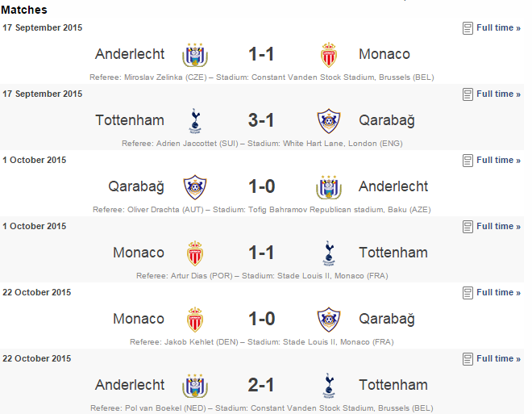The image size is (532, 414).
Task: Click Monaco crest in 17 September match
Action: tap(328, 55)
